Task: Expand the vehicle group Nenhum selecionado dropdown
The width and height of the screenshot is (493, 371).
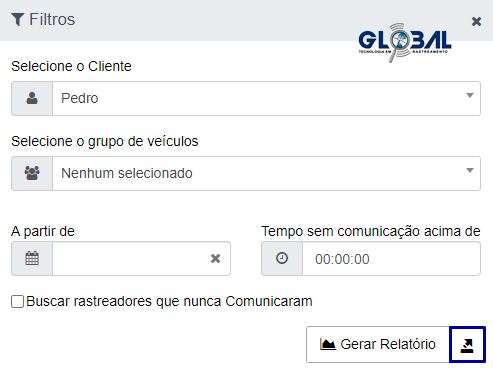Action: [266, 173]
